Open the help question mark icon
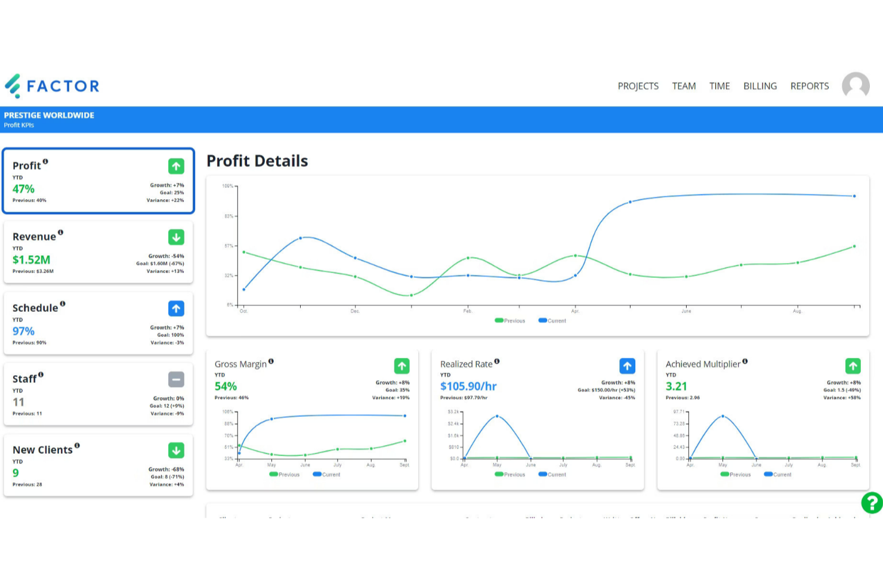The image size is (883, 588). pyautogui.click(x=870, y=504)
